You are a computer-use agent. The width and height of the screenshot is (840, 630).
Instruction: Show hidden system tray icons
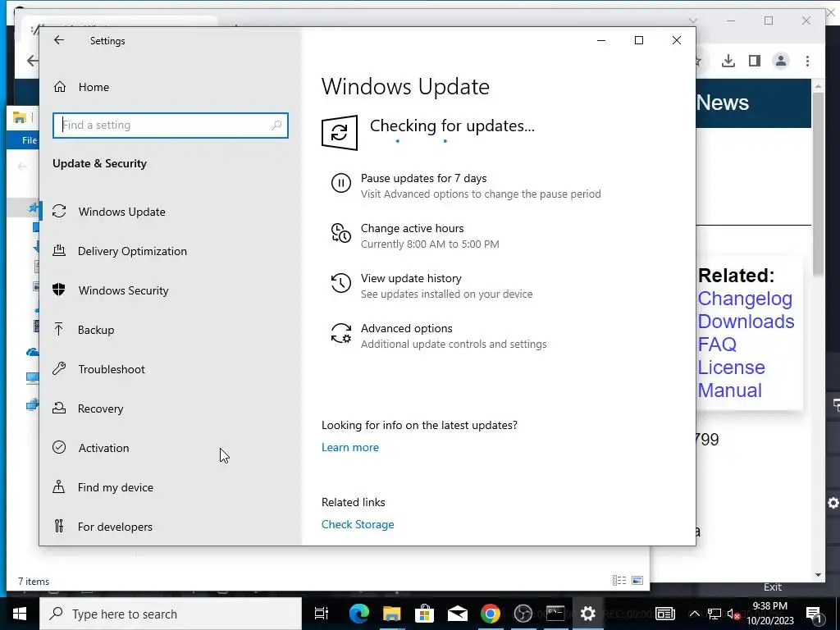(x=694, y=614)
